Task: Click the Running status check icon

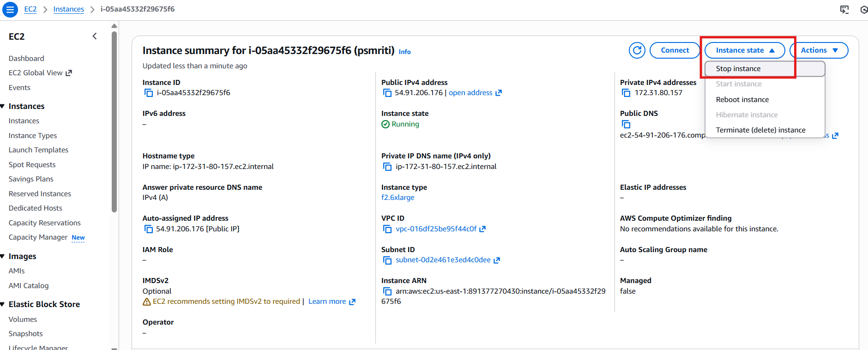Action: [x=386, y=124]
